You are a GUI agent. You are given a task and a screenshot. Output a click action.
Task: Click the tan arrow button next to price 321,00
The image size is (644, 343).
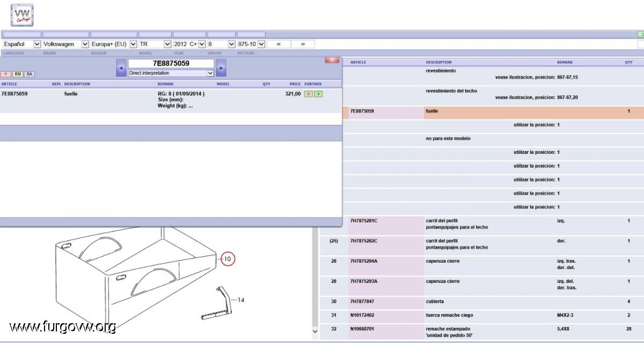[308, 94]
